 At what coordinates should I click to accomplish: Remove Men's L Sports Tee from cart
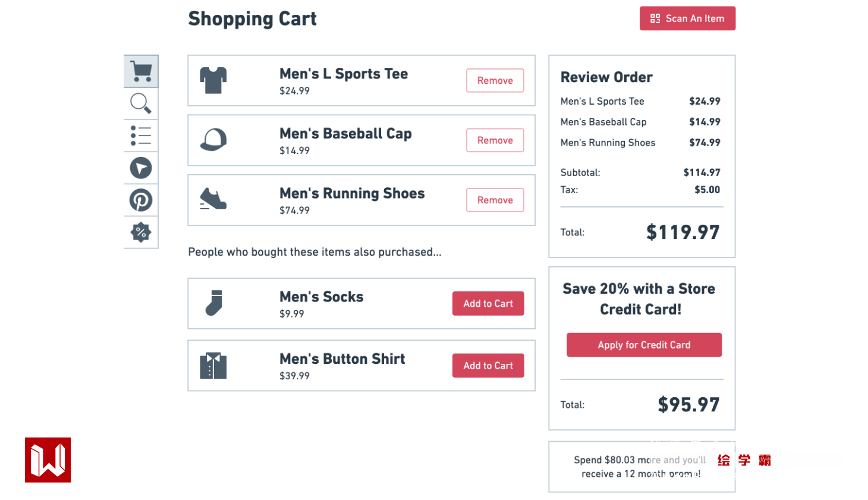(x=495, y=81)
